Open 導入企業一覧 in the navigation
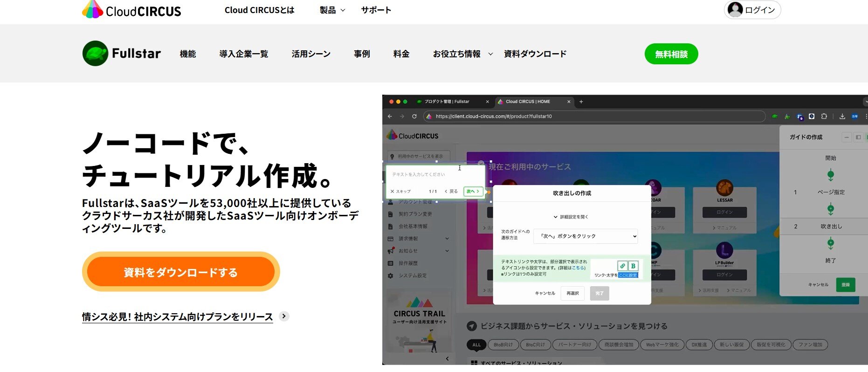This screenshot has height=372, width=868. 244,54
